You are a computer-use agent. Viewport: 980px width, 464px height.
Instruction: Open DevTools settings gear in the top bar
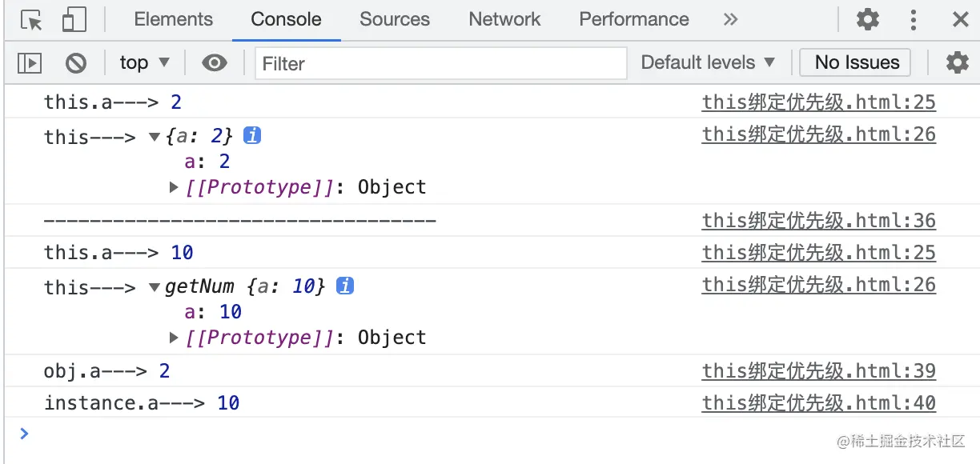(x=867, y=20)
